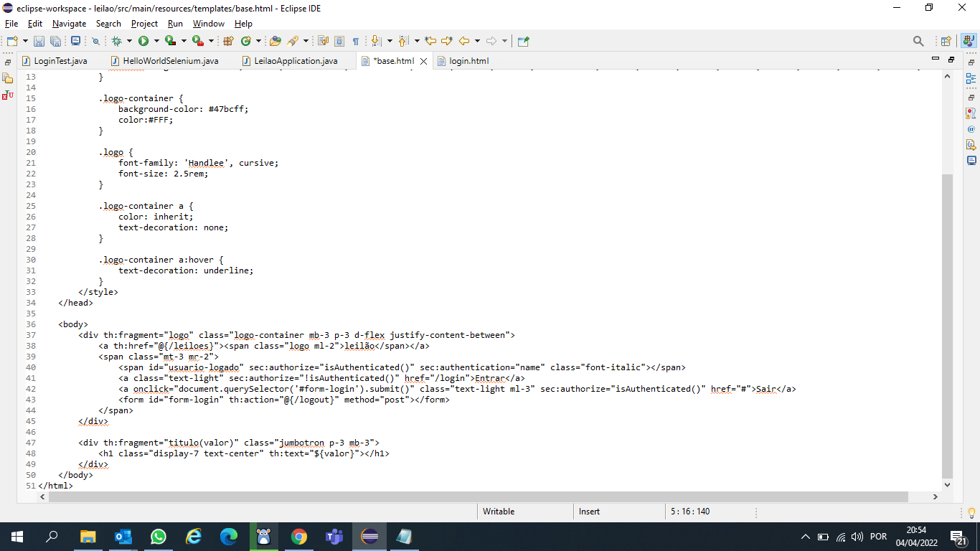Switch to the LoginTest.java tab

(x=61, y=61)
